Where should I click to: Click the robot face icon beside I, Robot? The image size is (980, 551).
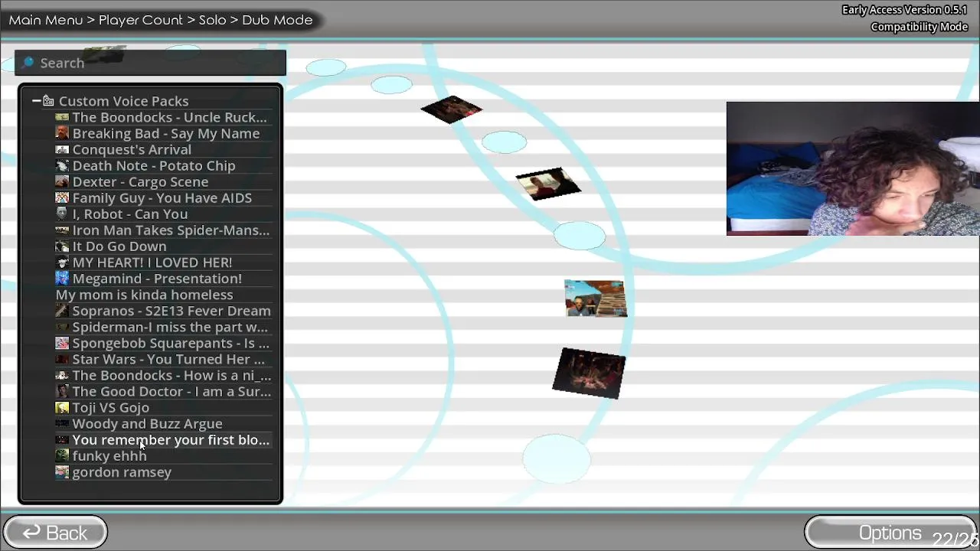click(x=62, y=214)
